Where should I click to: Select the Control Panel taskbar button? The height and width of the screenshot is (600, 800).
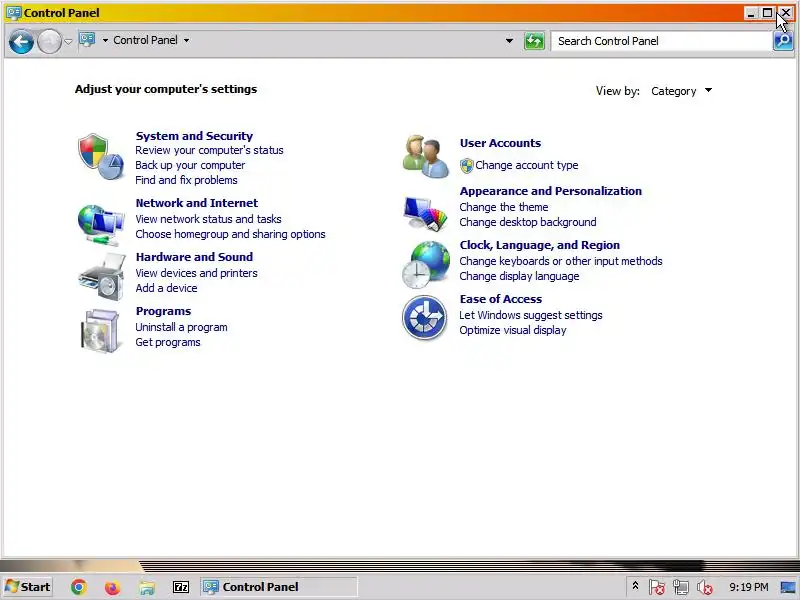(279, 587)
